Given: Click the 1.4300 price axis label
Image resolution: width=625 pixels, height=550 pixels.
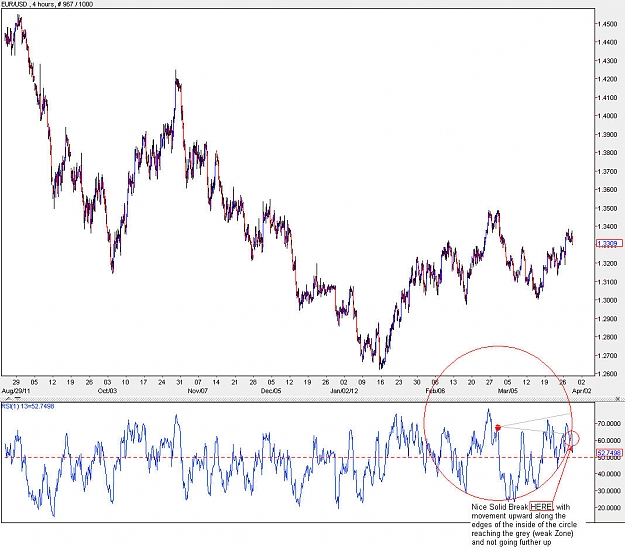Looking at the screenshot, I should tap(608, 61).
